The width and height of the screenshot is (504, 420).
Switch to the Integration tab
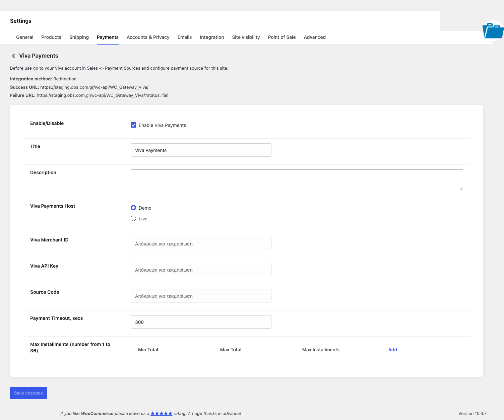click(x=212, y=37)
